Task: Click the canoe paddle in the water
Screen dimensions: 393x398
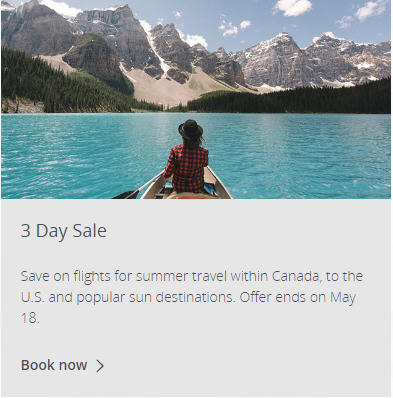Action: [135, 189]
